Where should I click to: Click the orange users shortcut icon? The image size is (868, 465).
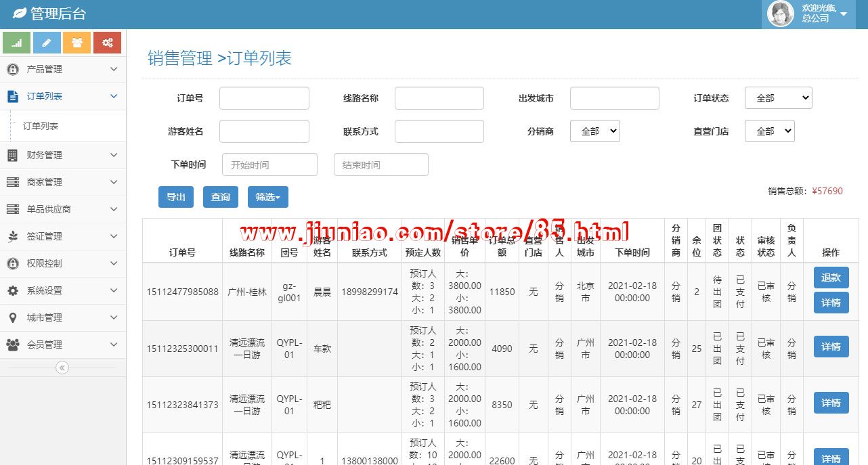point(77,43)
